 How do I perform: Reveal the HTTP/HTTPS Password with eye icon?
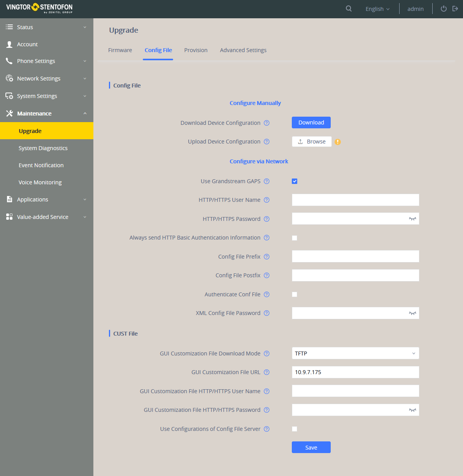click(412, 219)
